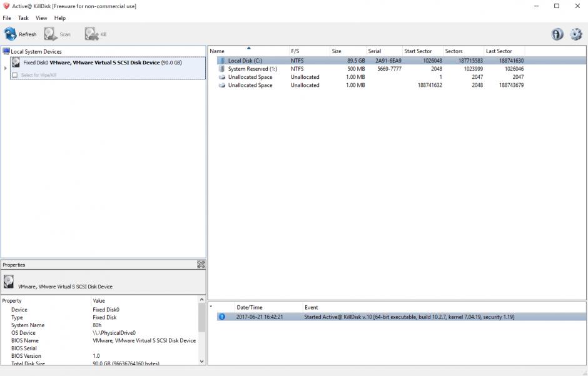Viewport: 588px width, 376px height.
Task: Click the OS Device property row
Action: point(99,333)
